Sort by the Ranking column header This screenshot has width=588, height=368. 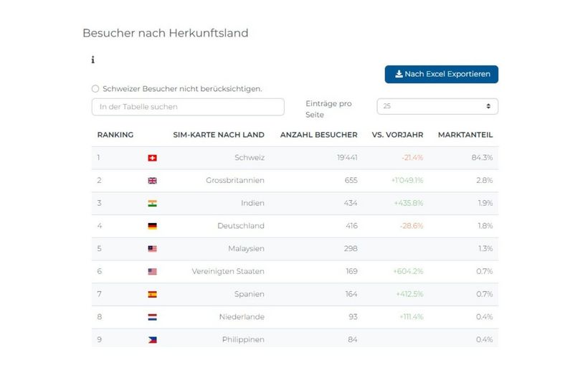pyautogui.click(x=115, y=135)
